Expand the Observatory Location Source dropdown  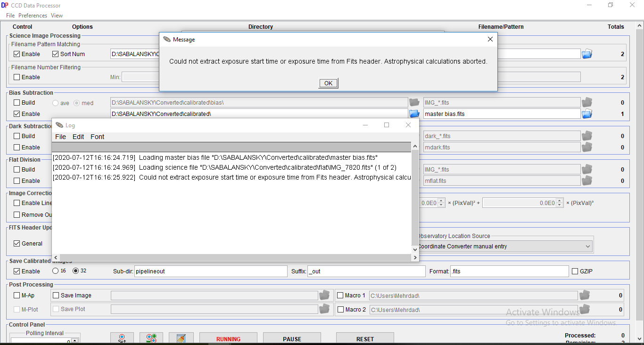pyautogui.click(x=587, y=246)
